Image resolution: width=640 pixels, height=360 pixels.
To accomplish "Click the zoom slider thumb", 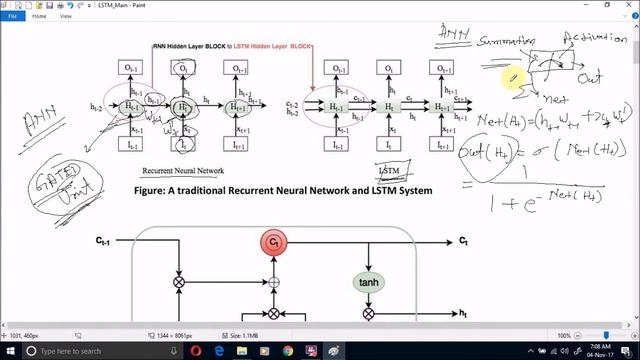I will click(x=606, y=336).
